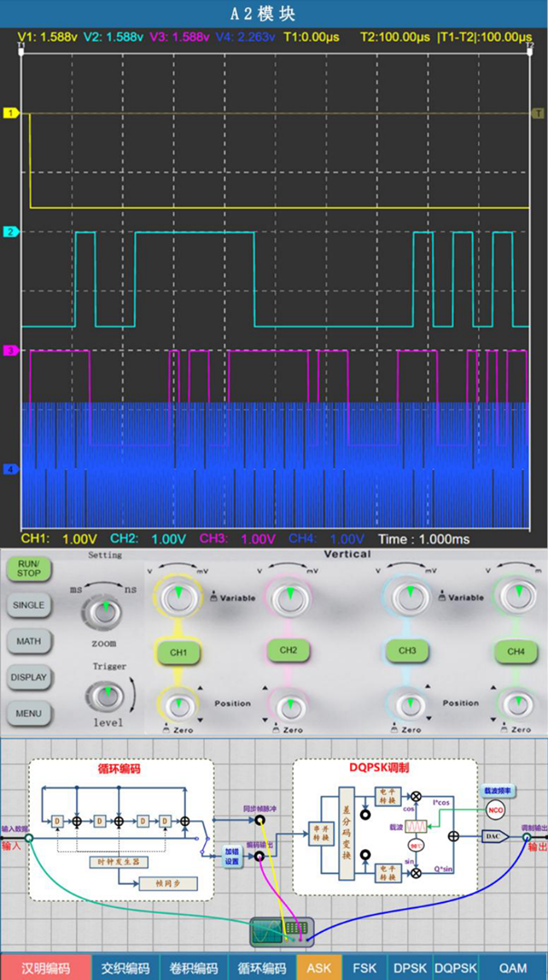Viewport: 548px width, 980px height.
Task: Click the NCO carrier frequency circle
Action: point(494,808)
